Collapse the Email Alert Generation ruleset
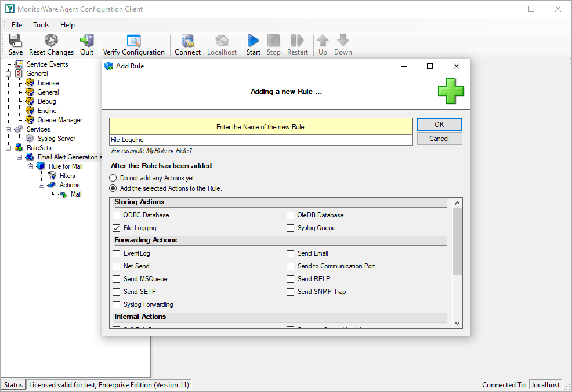The height and width of the screenshot is (392, 572). tap(19, 157)
